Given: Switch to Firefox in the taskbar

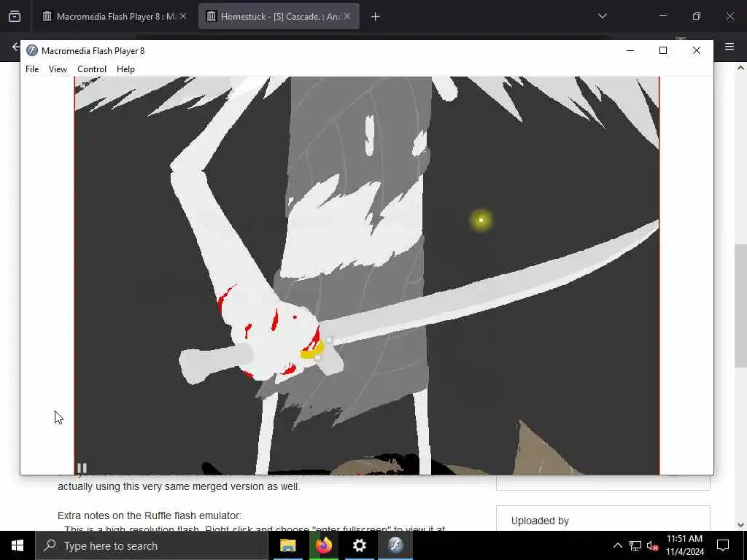Looking at the screenshot, I should coord(323,545).
